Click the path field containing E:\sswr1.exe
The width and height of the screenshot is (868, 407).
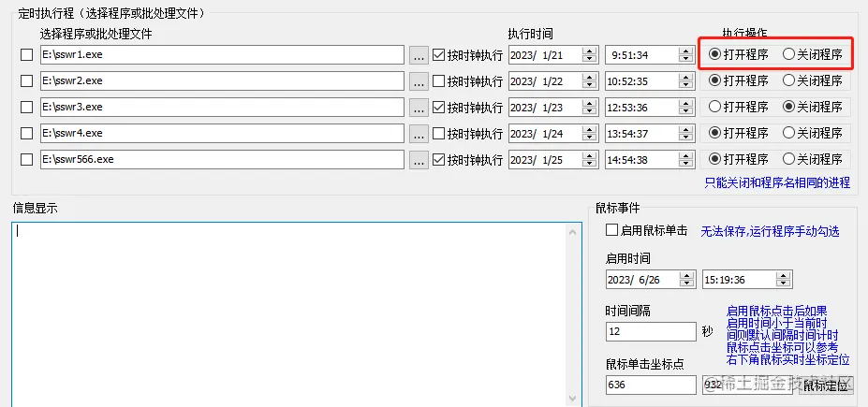click(x=222, y=55)
